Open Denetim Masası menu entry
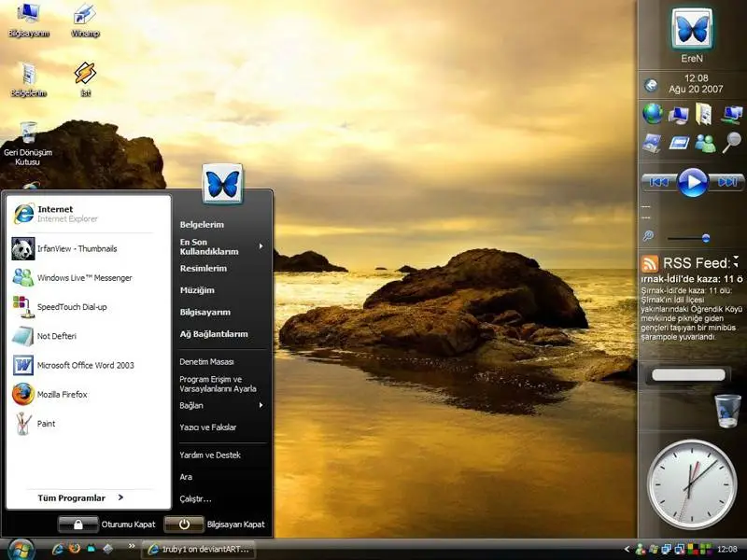This screenshot has width=747, height=560. tap(206, 361)
